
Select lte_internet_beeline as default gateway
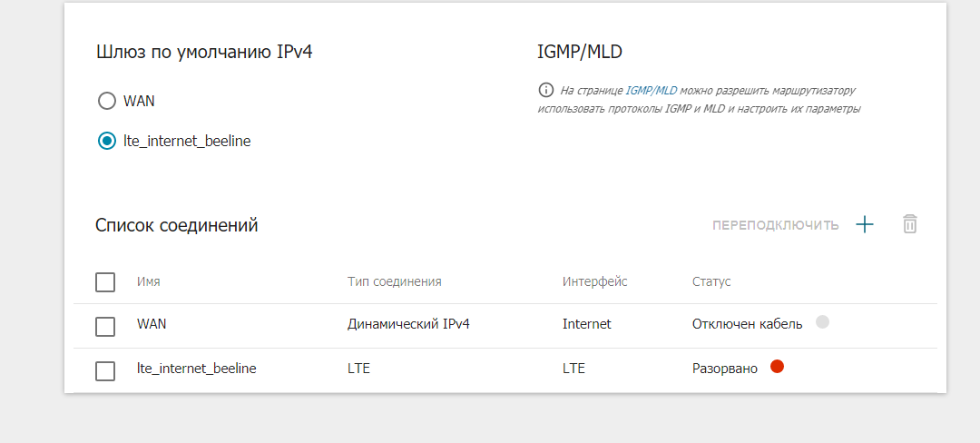[107, 141]
